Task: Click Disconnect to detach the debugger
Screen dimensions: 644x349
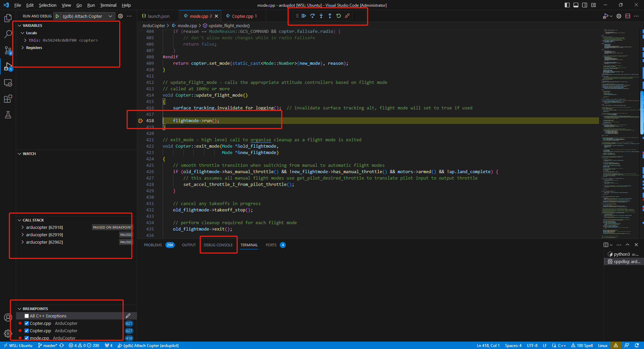Action: click(347, 16)
